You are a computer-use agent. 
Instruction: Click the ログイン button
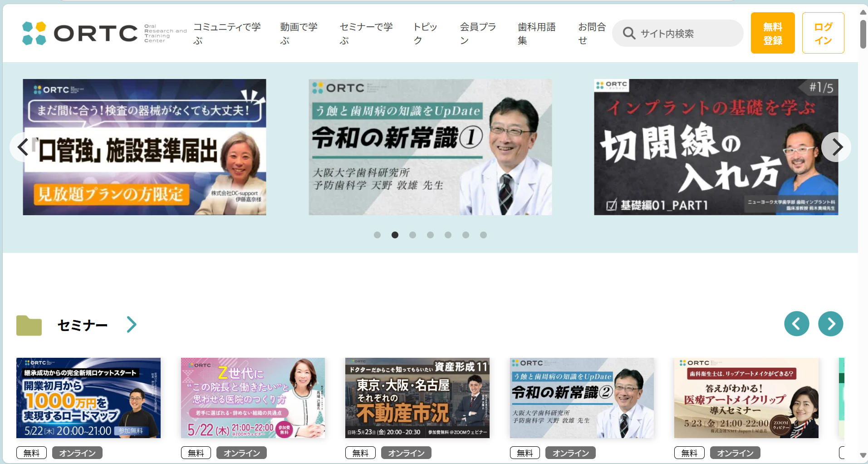[823, 33]
